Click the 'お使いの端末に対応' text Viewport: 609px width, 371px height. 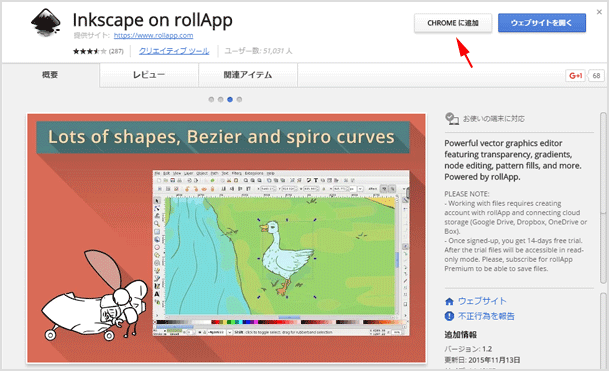click(x=494, y=119)
